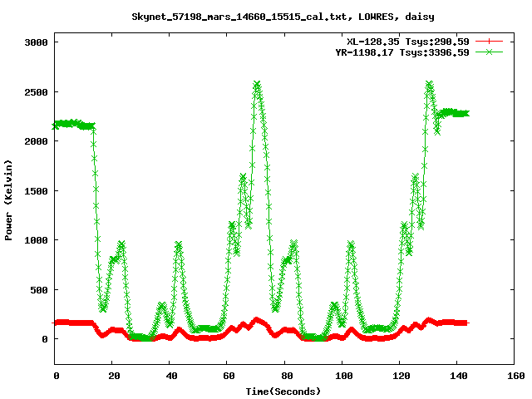Click the 80 x-axis tick label

[287, 376]
